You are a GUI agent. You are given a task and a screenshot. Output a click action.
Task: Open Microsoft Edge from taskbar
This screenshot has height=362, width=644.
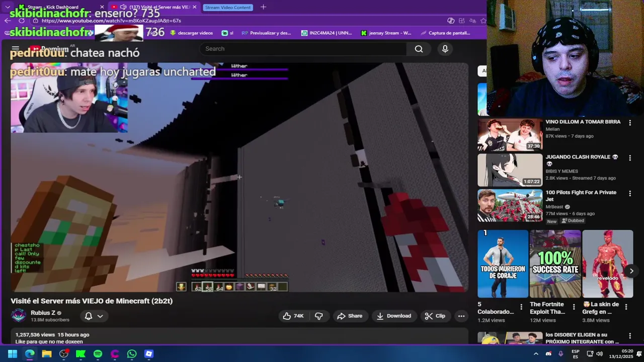pyautogui.click(x=30, y=354)
